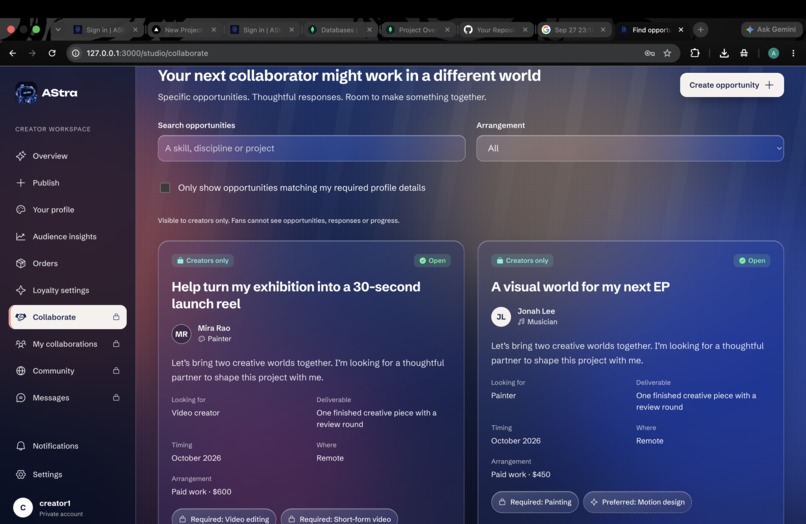Click the lock icon beside Messages
806x524 pixels.
coord(116,397)
